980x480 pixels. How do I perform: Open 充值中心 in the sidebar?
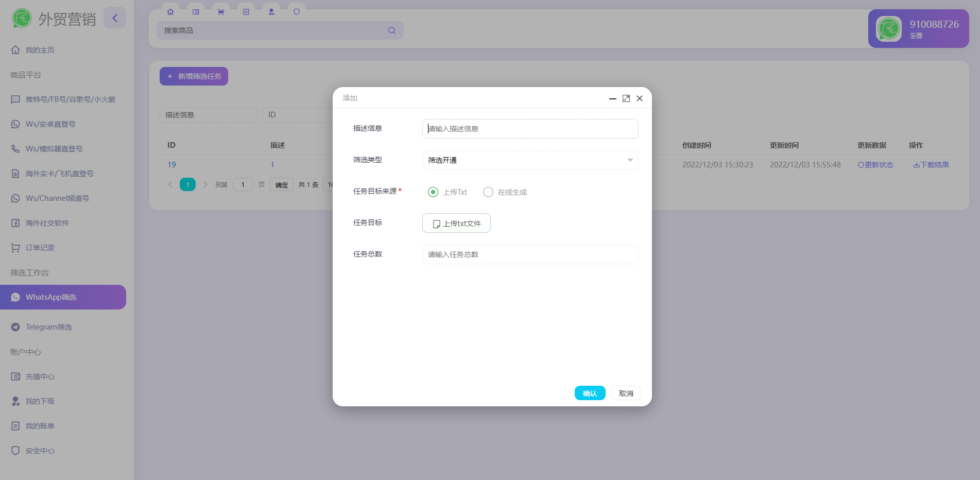(40, 376)
